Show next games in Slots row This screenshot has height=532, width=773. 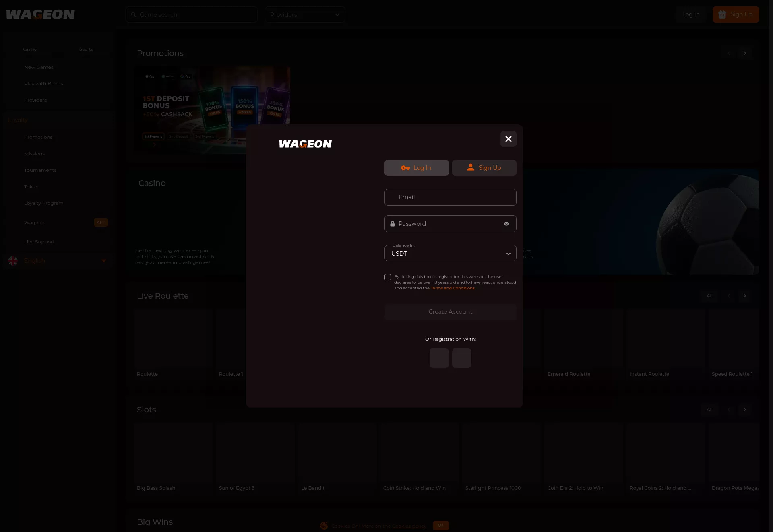pyautogui.click(x=744, y=410)
